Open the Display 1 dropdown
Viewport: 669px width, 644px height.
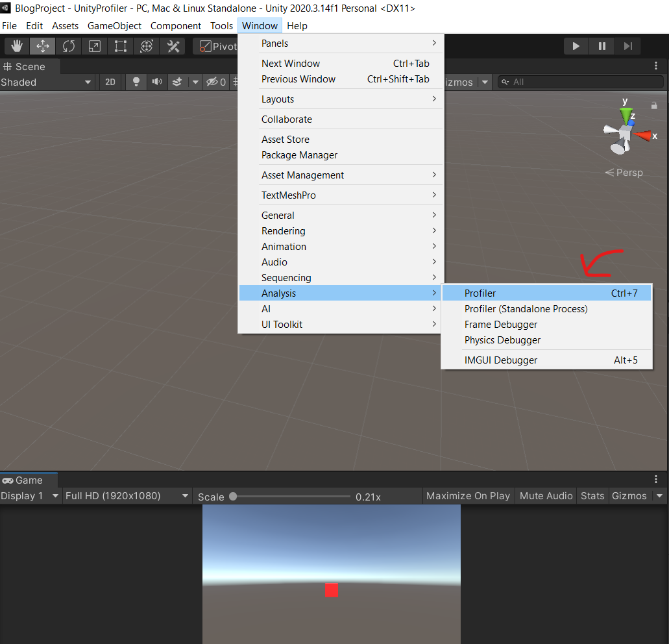pos(30,496)
